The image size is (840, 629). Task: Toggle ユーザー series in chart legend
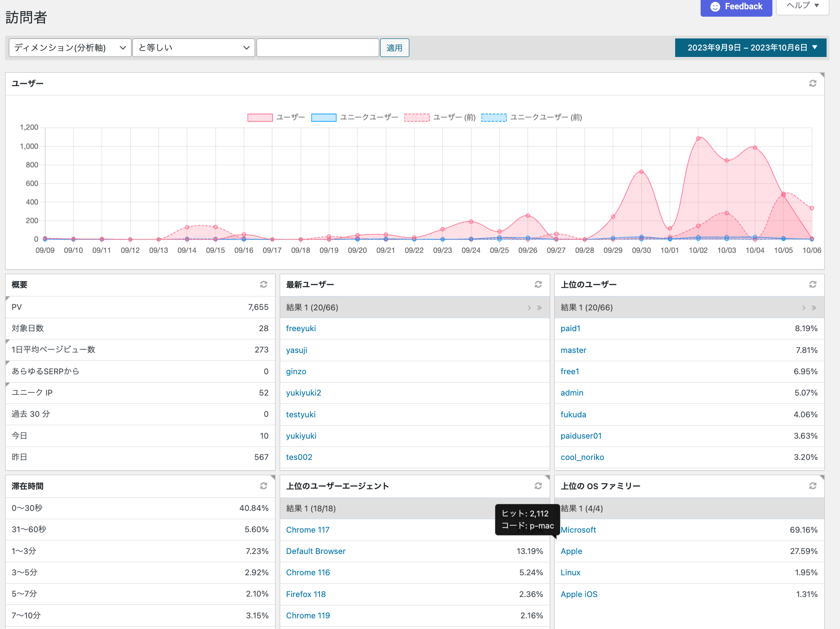point(260,118)
